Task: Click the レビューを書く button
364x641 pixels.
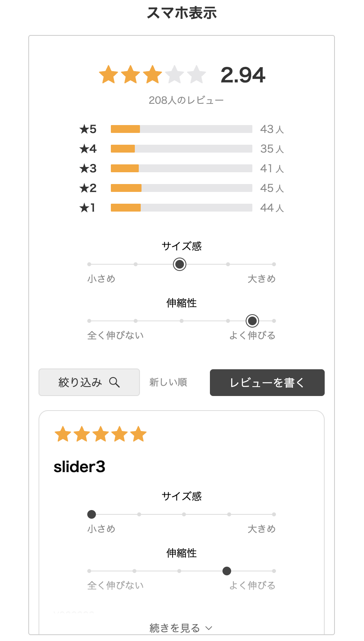Action: click(267, 383)
